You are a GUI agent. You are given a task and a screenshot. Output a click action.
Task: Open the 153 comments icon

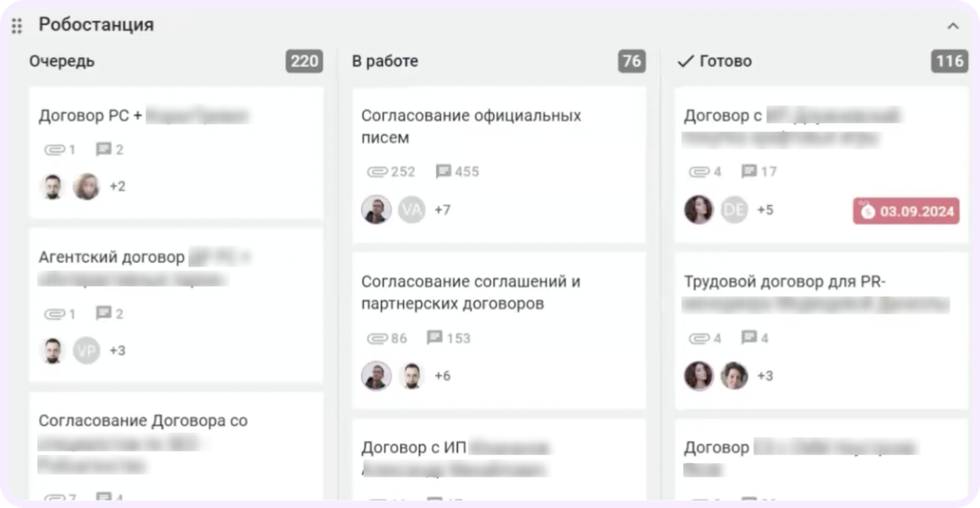tap(435, 338)
